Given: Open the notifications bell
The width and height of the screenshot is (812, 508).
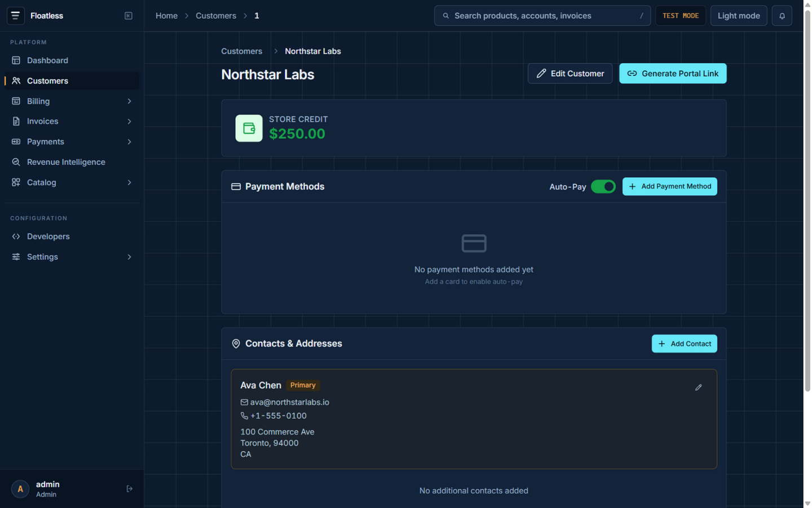Looking at the screenshot, I should click(x=782, y=16).
